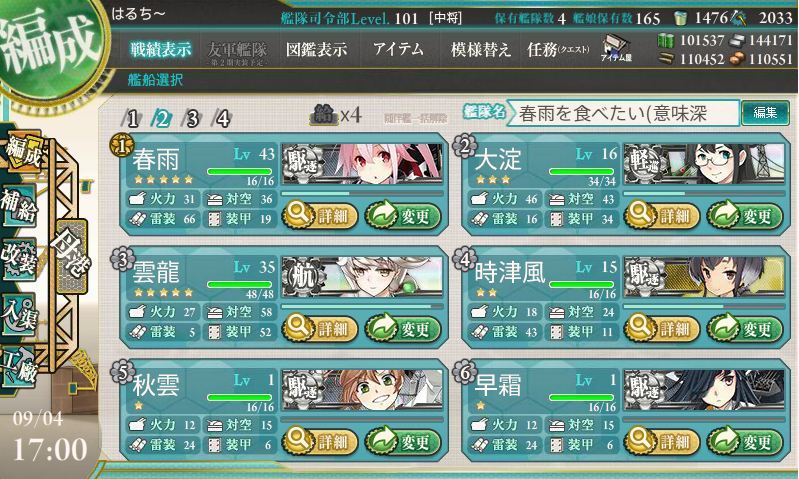Open the アイテム屋 item shop icon
Viewport: 799px width, 479px height.
click(x=616, y=49)
